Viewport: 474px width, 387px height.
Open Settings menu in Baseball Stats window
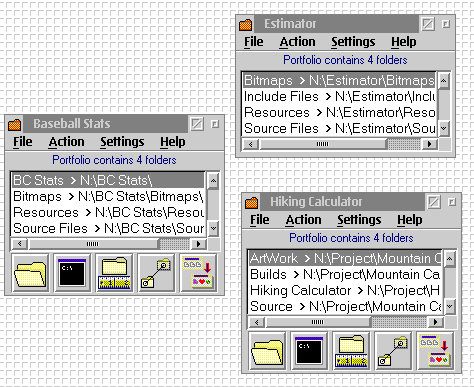[122, 142]
